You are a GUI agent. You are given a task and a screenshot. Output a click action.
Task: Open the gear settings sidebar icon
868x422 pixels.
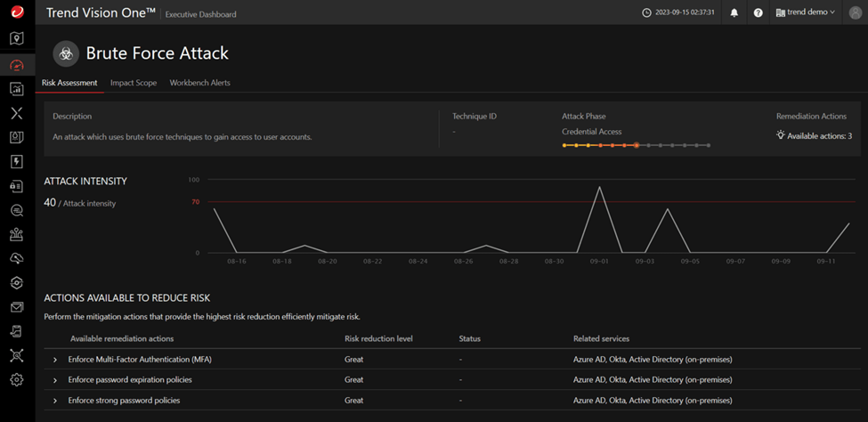(x=17, y=379)
